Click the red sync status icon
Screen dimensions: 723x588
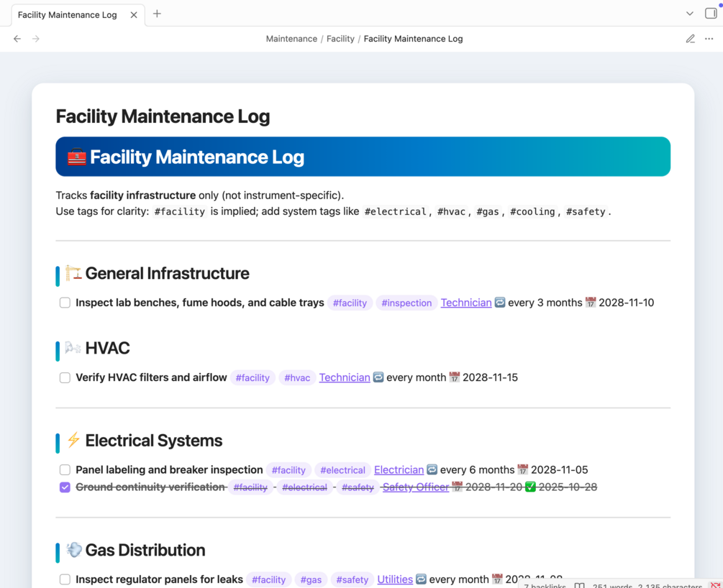tap(715, 585)
